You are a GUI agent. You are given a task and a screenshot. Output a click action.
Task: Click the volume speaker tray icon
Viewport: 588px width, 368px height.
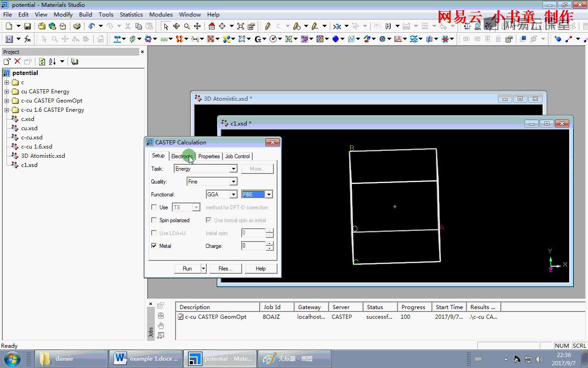[x=539, y=359]
